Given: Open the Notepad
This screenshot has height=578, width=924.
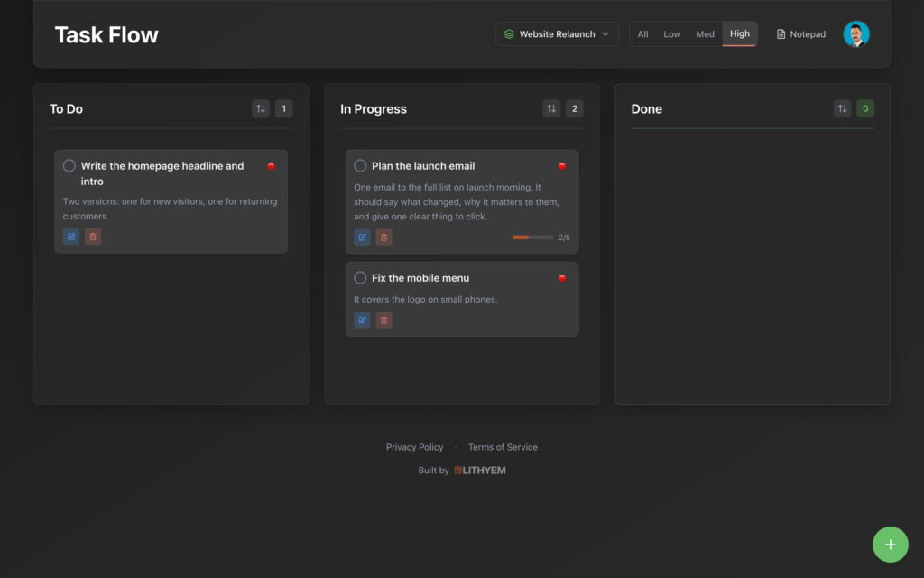Looking at the screenshot, I should 801,34.
